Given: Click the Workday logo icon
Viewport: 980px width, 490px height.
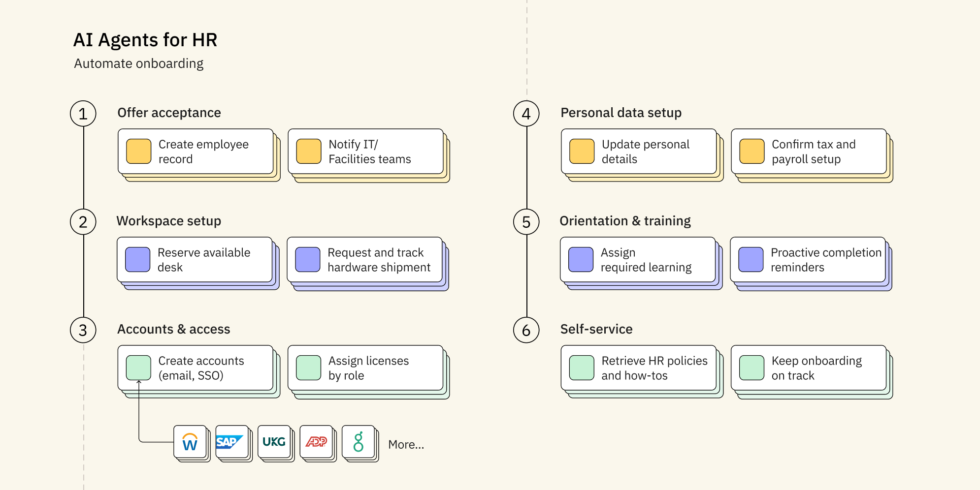Looking at the screenshot, I should pos(190,442).
